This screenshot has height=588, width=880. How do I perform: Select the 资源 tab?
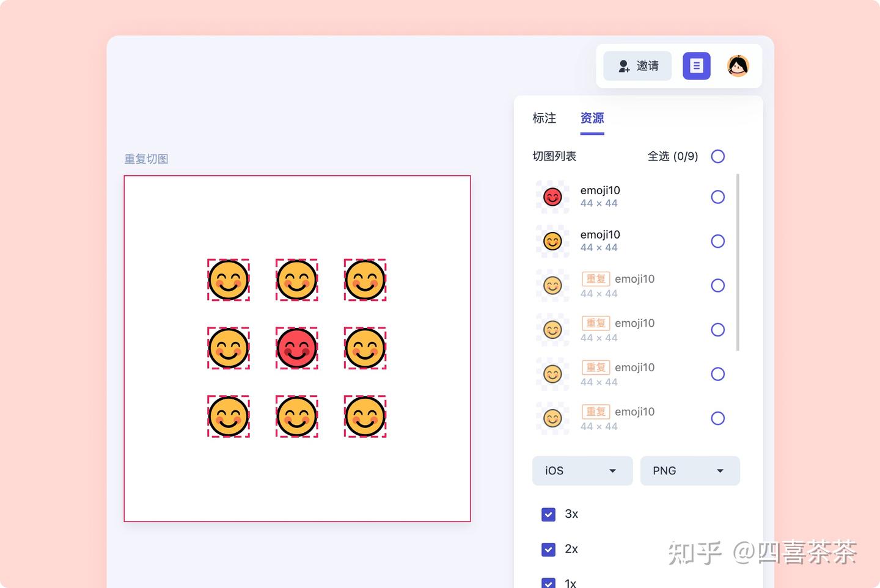tap(592, 118)
